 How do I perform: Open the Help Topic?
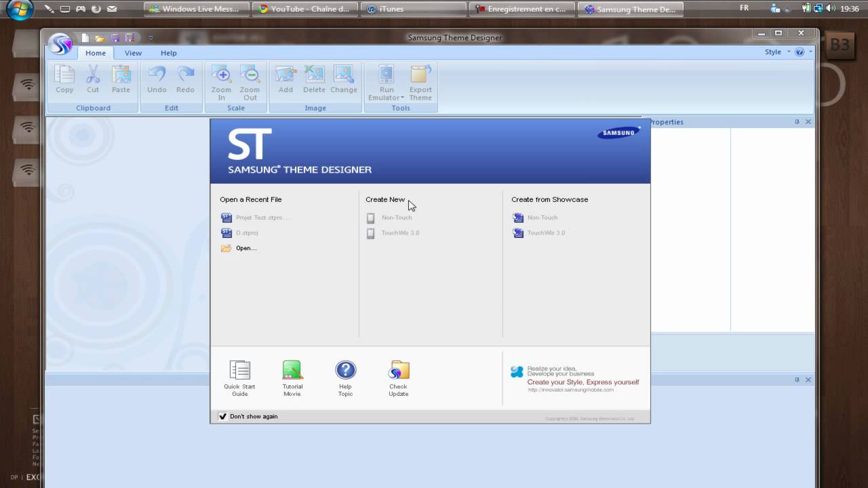[x=345, y=378]
